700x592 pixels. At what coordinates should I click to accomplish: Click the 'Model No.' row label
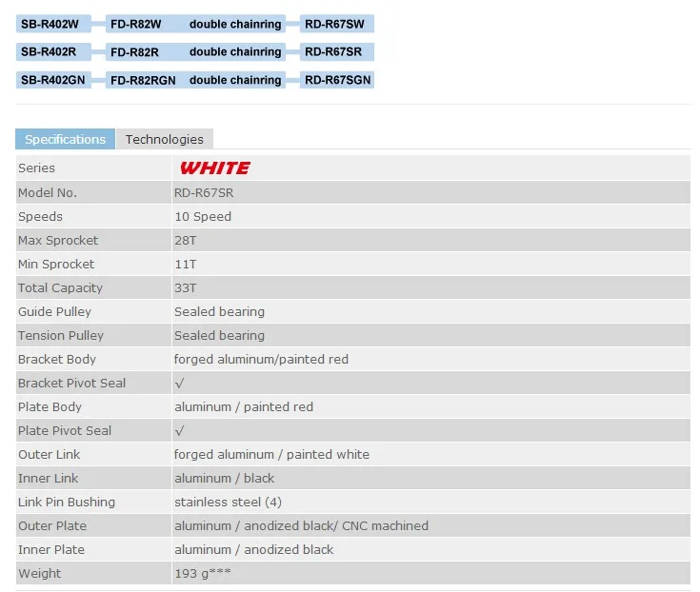pos(48,192)
